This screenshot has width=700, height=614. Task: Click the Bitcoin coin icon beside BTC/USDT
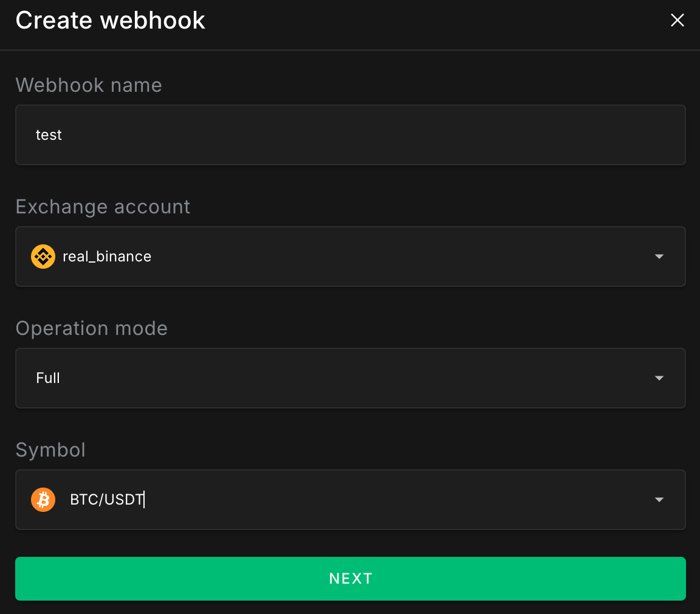point(43,499)
